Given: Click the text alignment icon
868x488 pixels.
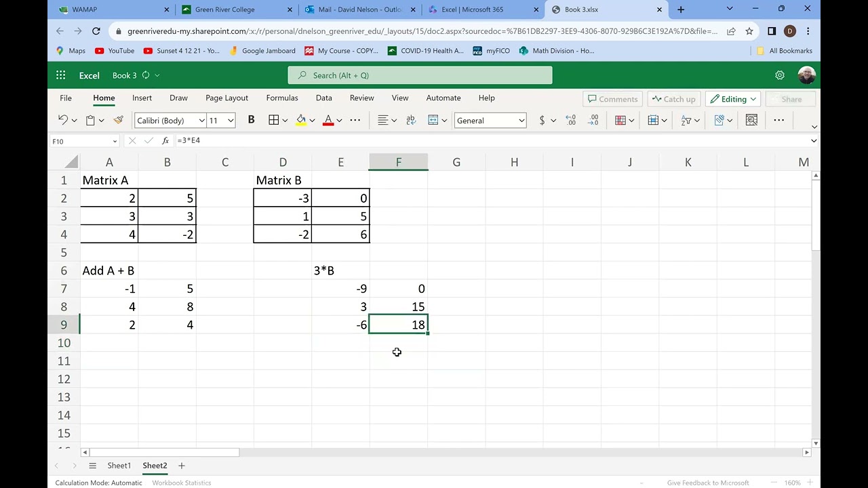Looking at the screenshot, I should 383,120.
